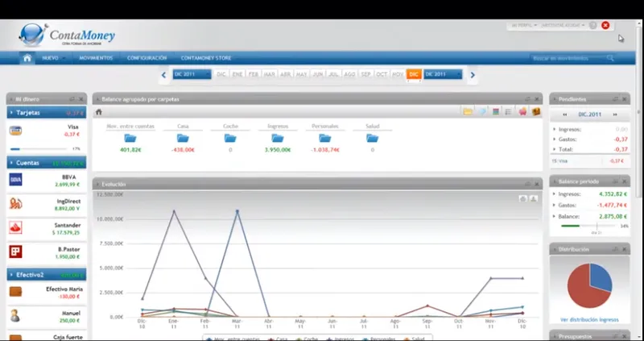Go to next period with right arrow

[473, 75]
